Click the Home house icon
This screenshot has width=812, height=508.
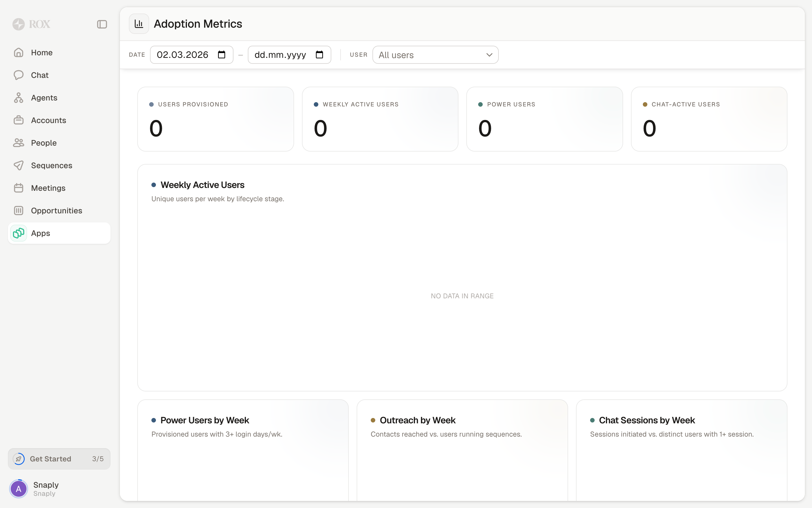pos(18,52)
